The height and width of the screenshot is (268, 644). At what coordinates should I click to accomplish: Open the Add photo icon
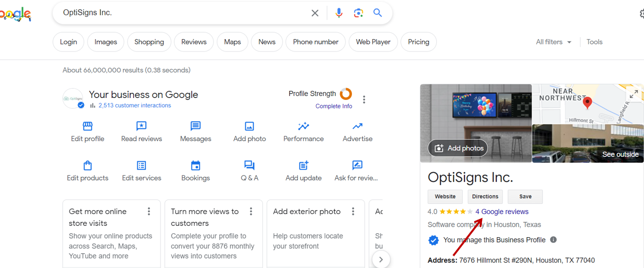coord(249,126)
